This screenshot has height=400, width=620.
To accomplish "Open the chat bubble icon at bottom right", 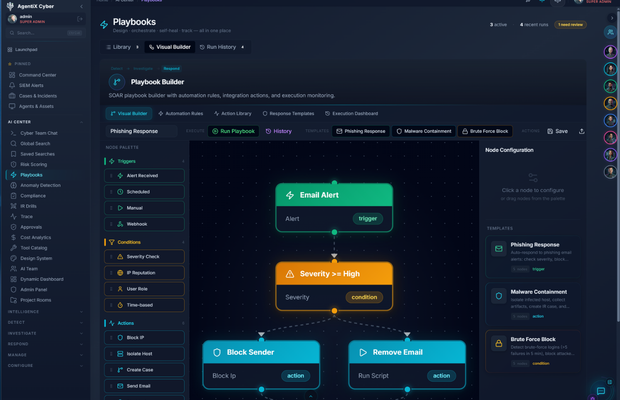I will tap(601, 391).
